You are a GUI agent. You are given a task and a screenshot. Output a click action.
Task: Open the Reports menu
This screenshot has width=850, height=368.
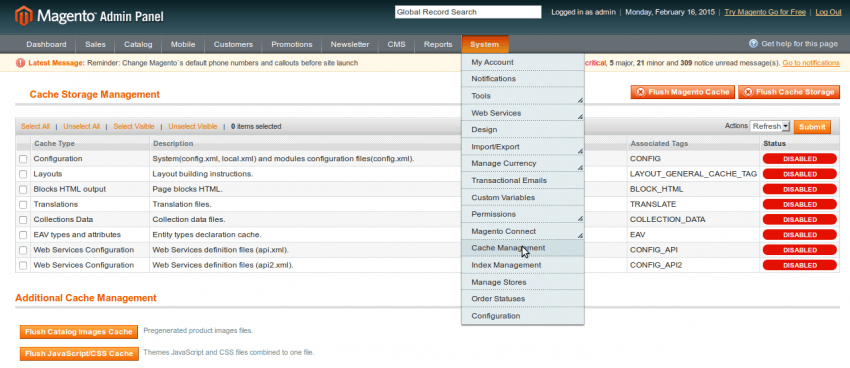(438, 44)
